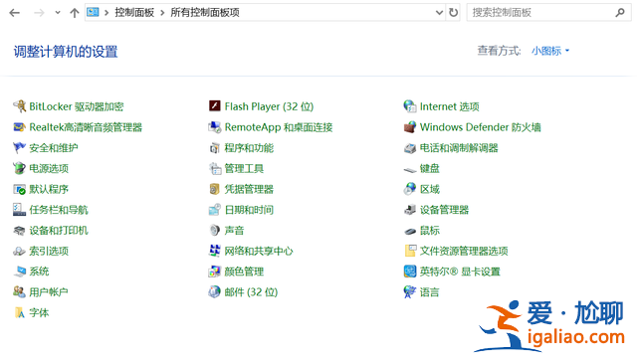The height and width of the screenshot is (364, 637).
Task: Open the 管理工具 icon
Action: (215, 168)
